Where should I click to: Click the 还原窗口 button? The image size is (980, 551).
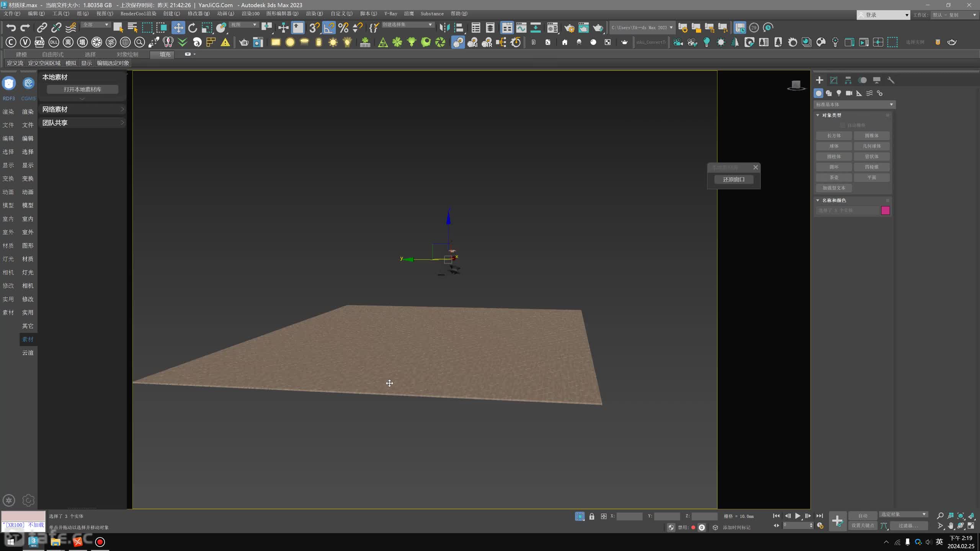click(x=733, y=179)
